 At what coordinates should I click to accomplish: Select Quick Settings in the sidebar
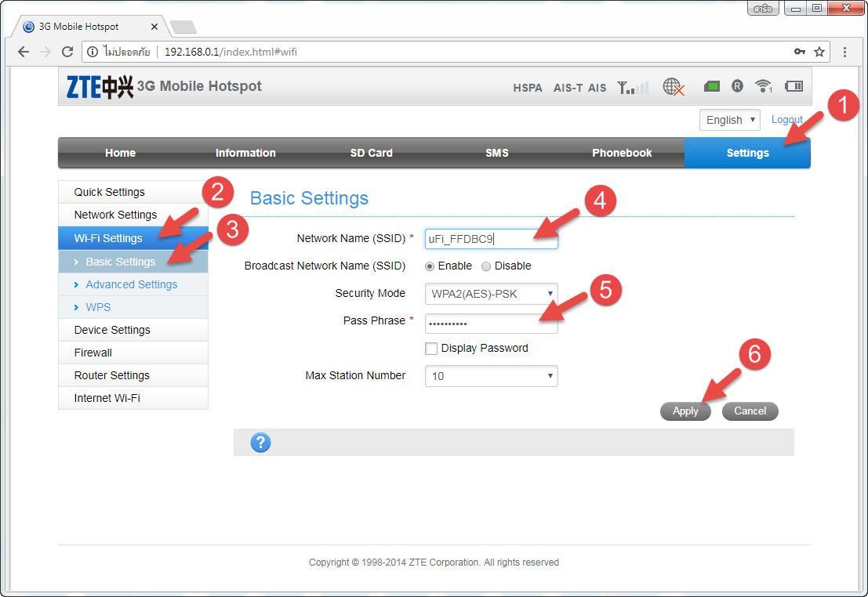[x=133, y=192]
